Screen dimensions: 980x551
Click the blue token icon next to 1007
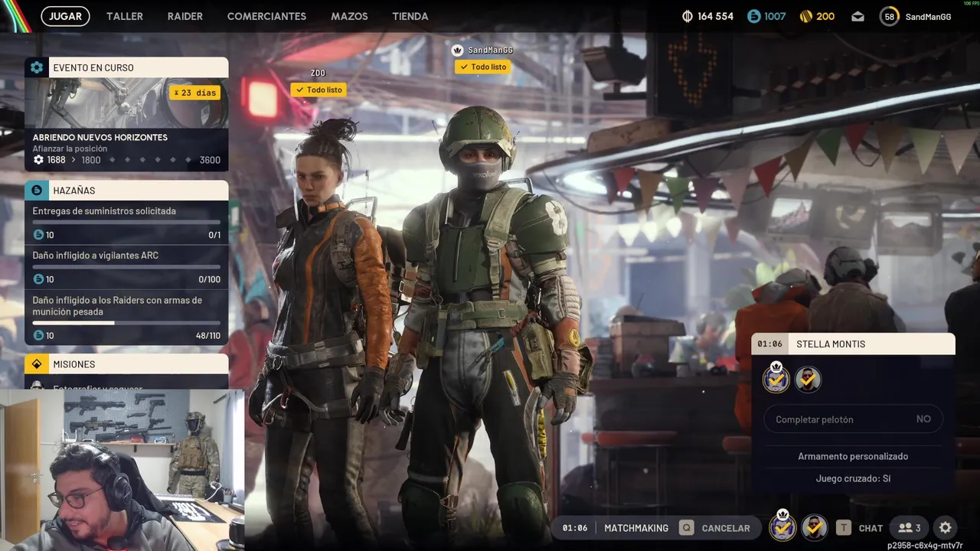pos(754,16)
